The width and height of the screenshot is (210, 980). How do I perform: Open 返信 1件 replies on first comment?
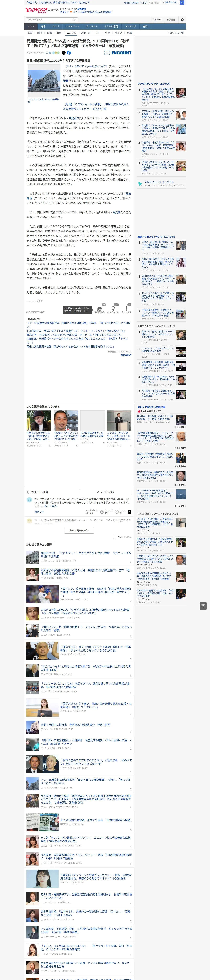(39, 512)
